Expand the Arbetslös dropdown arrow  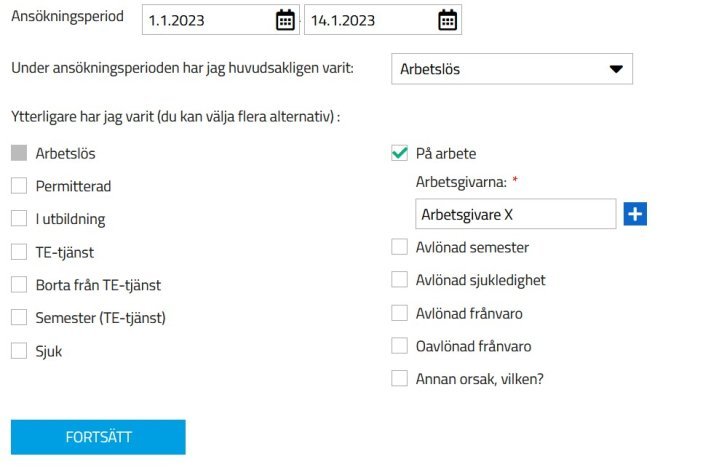coord(616,69)
